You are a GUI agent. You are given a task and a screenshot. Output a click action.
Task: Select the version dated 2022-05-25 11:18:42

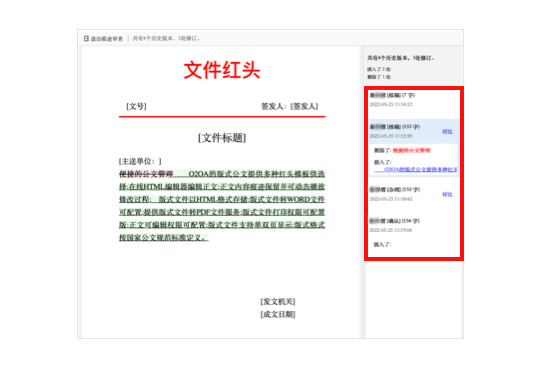413,194
